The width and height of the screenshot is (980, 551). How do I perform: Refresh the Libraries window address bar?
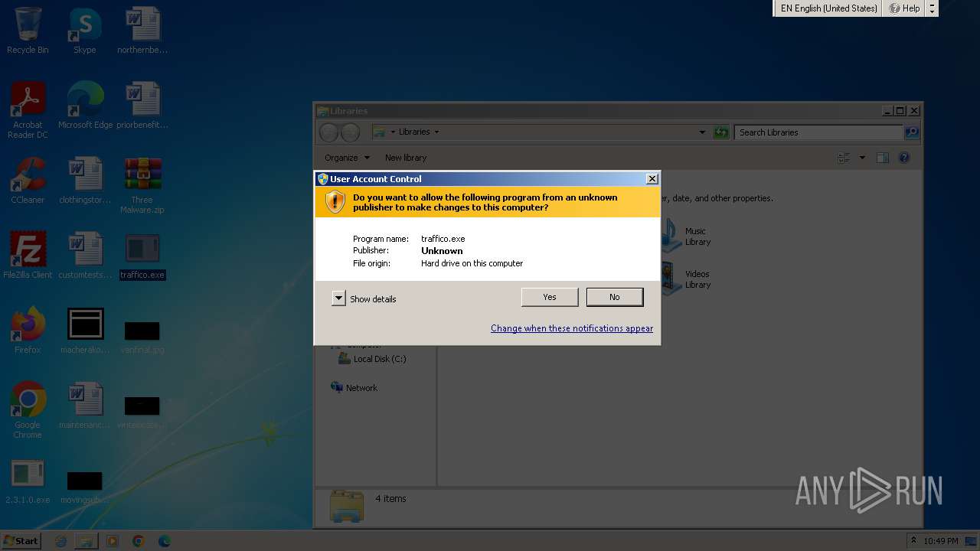[x=720, y=132]
